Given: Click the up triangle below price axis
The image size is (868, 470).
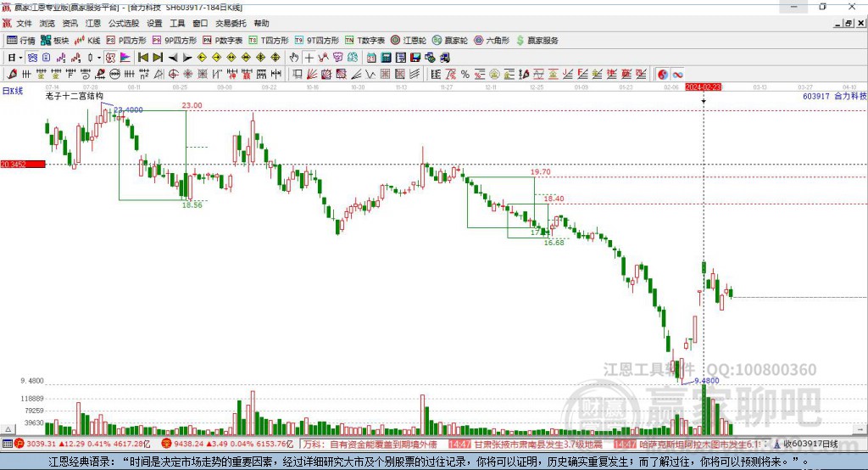Looking at the screenshot, I should pos(8,429).
